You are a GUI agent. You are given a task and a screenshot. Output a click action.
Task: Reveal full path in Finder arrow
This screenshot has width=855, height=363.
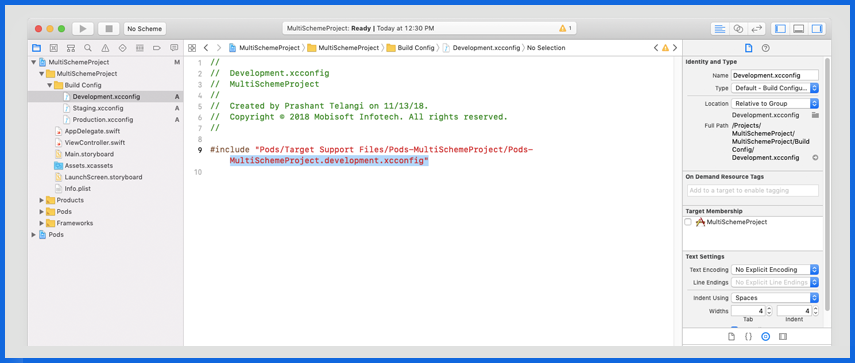[815, 158]
